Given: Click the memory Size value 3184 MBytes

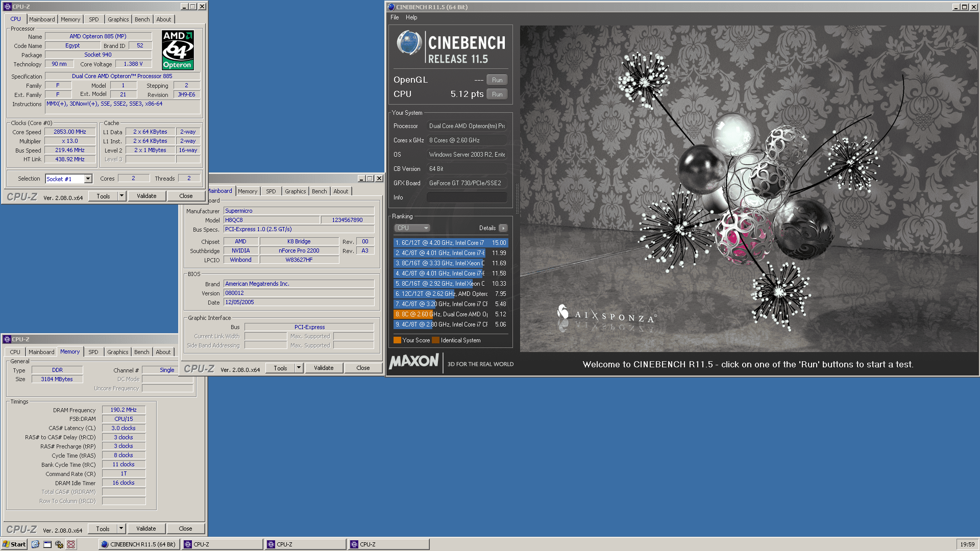Looking at the screenshot, I should tap(57, 379).
